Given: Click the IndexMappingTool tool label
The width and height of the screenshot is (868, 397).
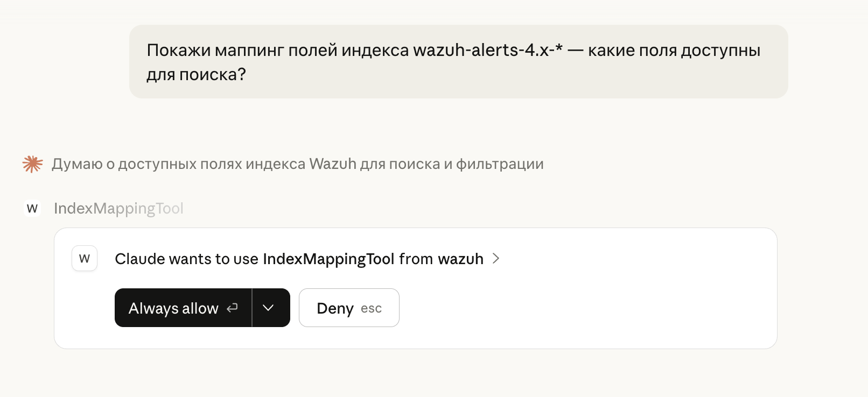Looking at the screenshot, I should coord(118,209).
